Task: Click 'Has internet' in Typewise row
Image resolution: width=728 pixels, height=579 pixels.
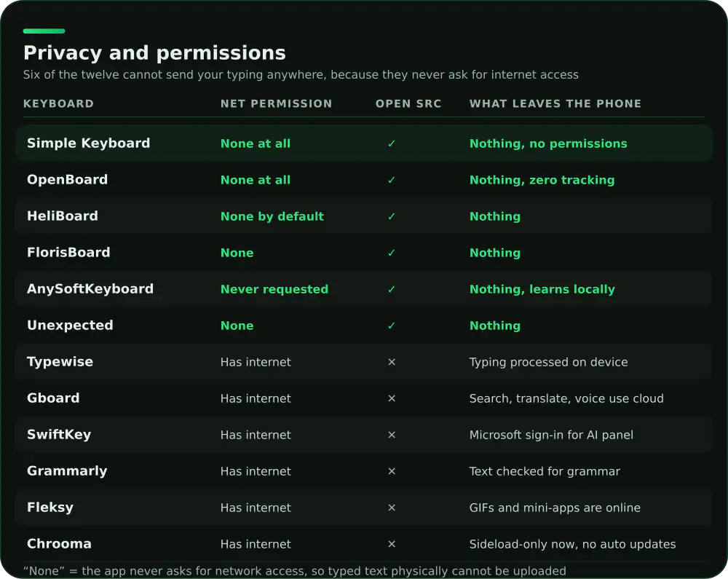Action: coord(256,362)
